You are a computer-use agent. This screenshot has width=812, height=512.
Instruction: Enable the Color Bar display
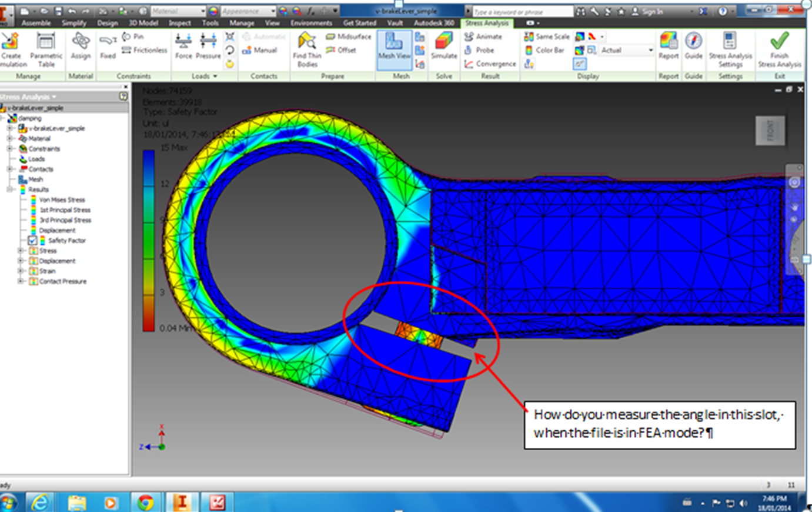(547, 50)
